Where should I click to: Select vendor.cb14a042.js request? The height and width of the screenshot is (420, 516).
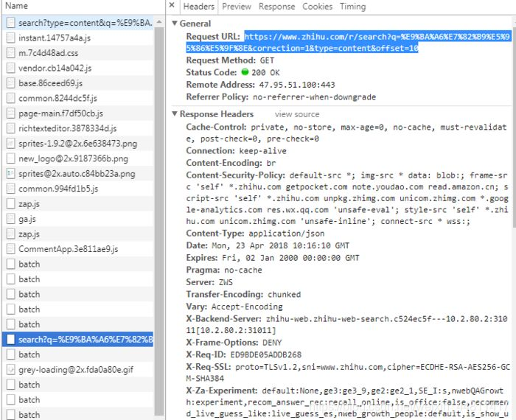78,68
